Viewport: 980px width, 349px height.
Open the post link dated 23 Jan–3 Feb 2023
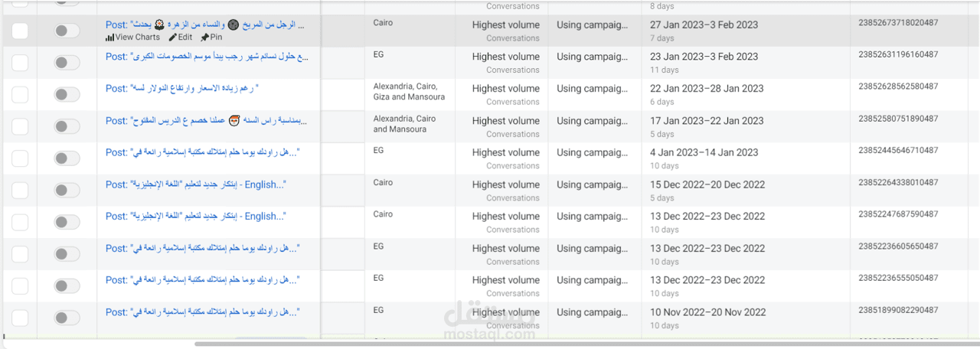pyautogui.click(x=207, y=57)
